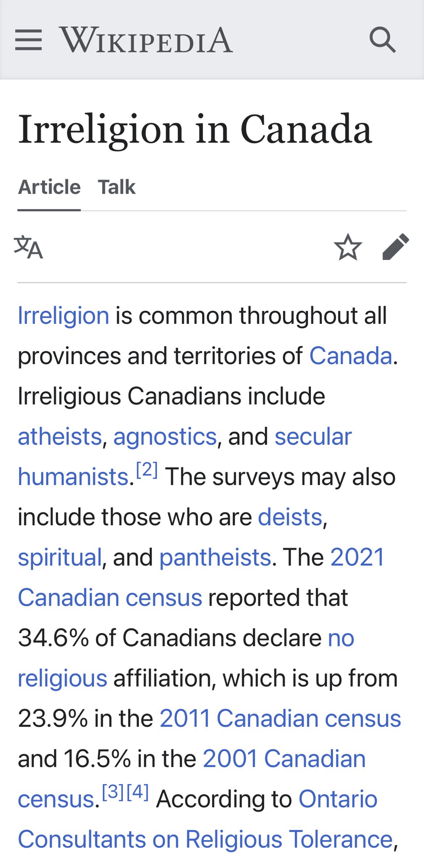Click the Wikipedia logo
The image size is (424, 868).
click(x=146, y=40)
